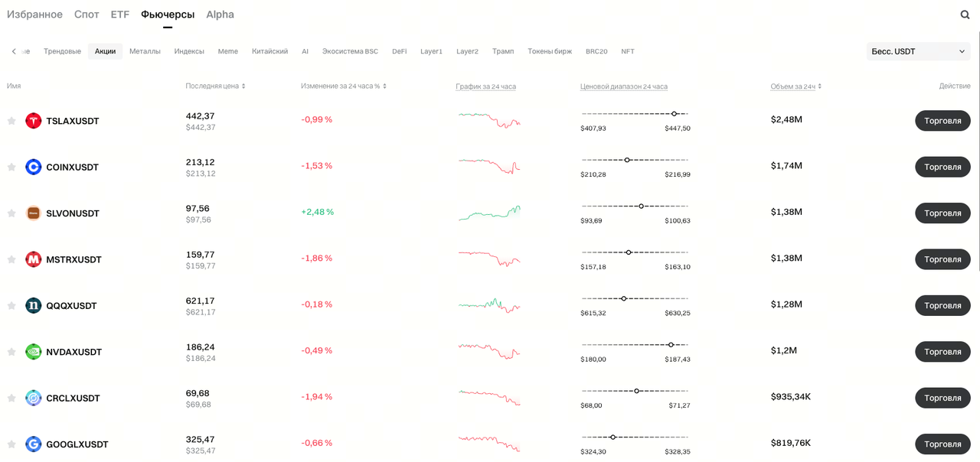Open the Бесс. USDT dropdown
The image size is (980, 462).
(x=918, y=51)
